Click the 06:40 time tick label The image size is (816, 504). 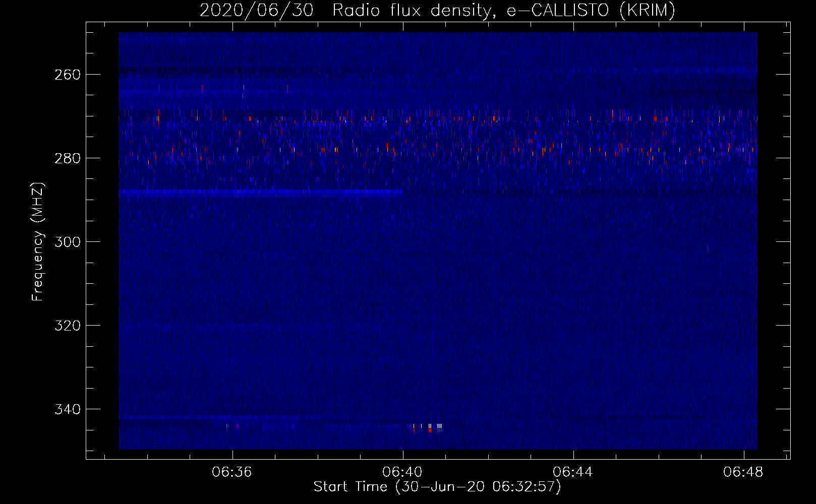[x=402, y=472]
